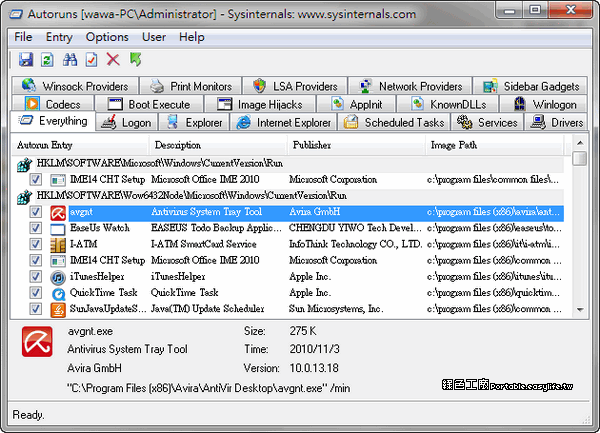This screenshot has width=600, height=433.
Task: Select the Everything tab
Action: point(53,121)
